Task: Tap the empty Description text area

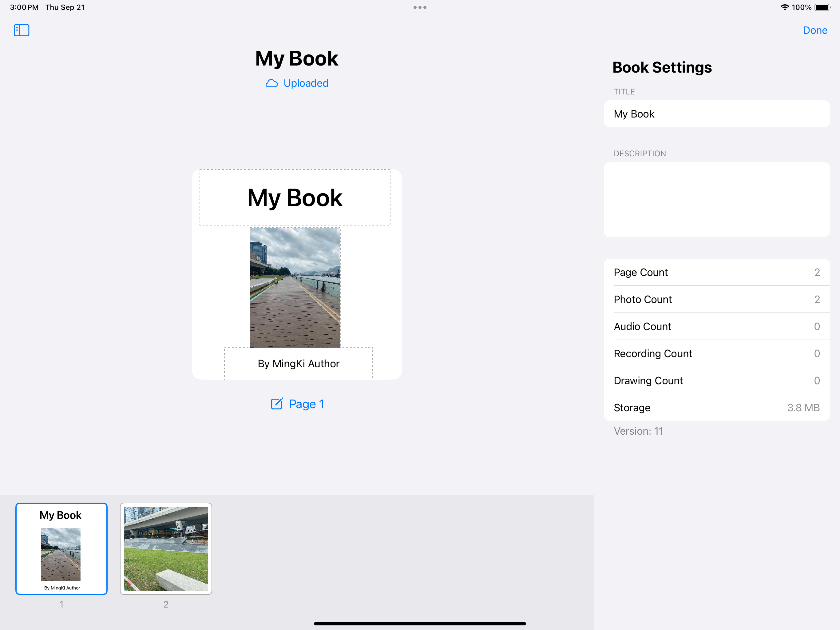Action: click(x=717, y=200)
